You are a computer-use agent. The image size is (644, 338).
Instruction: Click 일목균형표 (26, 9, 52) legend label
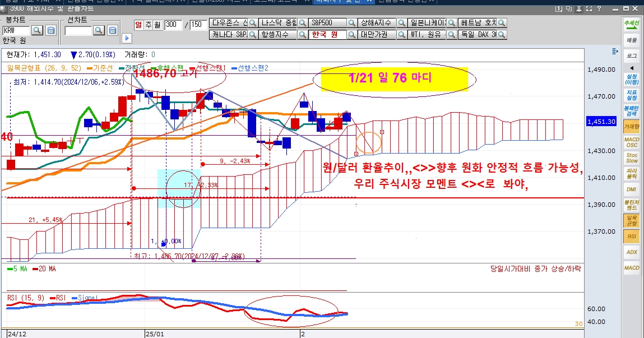(44, 68)
